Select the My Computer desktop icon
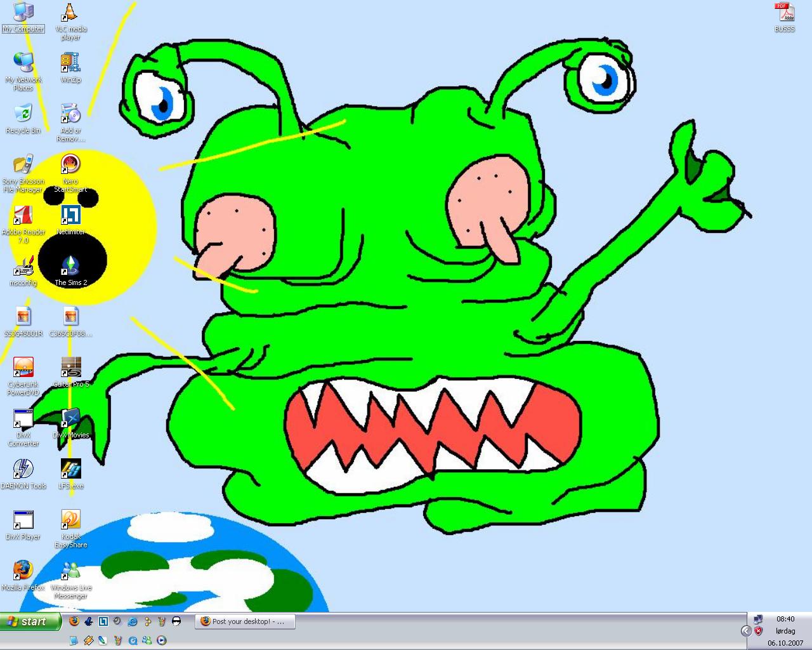The image size is (812, 650). click(23, 18)
